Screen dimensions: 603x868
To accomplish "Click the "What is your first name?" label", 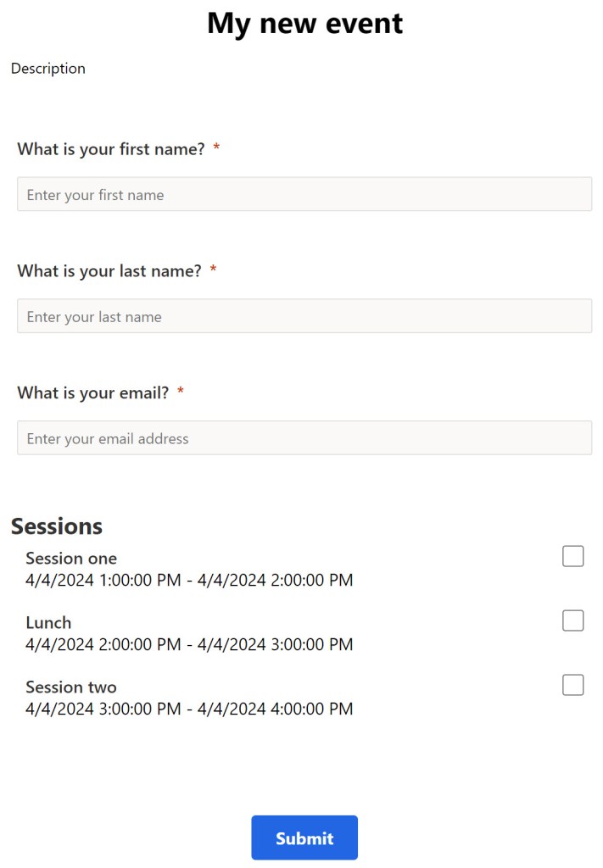I will tap(111, 149).
